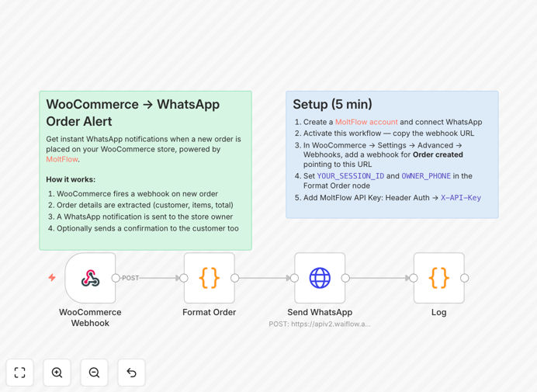Click the X-API-Key code text
The image size is (537, 392).
461,198
